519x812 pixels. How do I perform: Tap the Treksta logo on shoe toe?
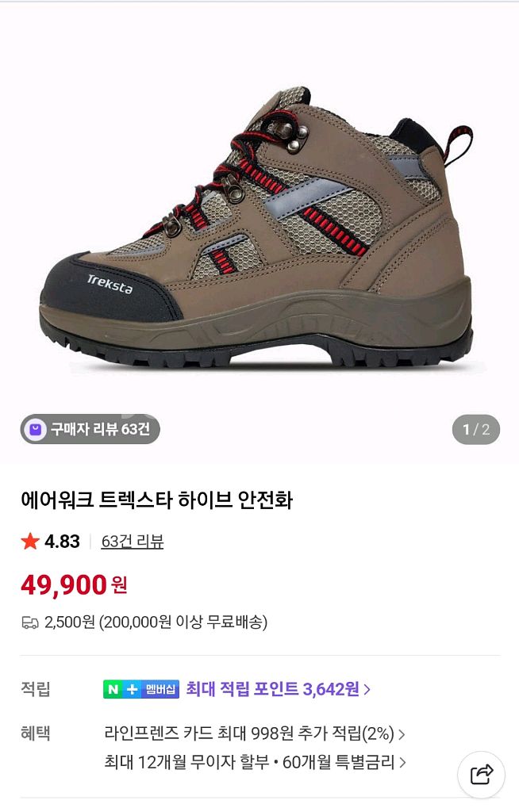[x=110, y=284]
